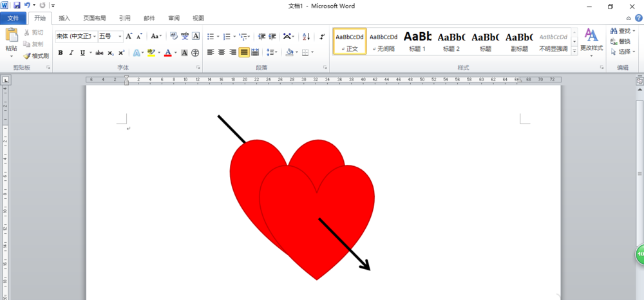Apply the 标题 1 Heading style
The height and width of the screenshot is (300, 644).
tap(417, 41)
